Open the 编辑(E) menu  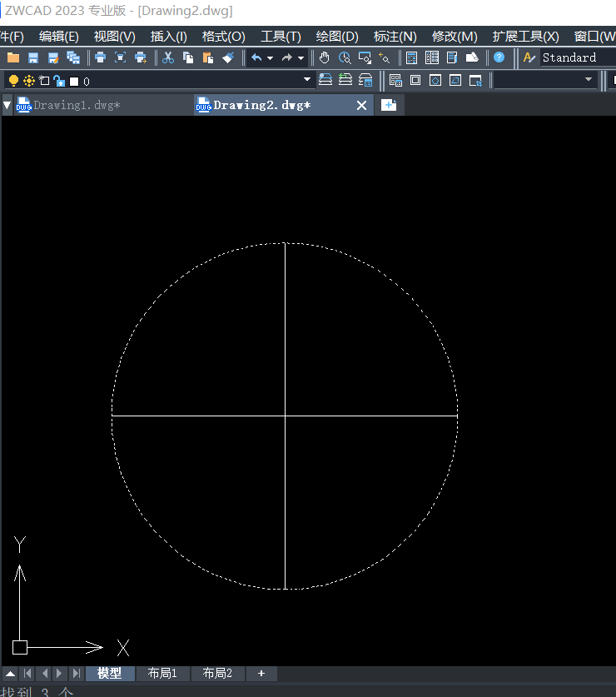tap(58, 37)
